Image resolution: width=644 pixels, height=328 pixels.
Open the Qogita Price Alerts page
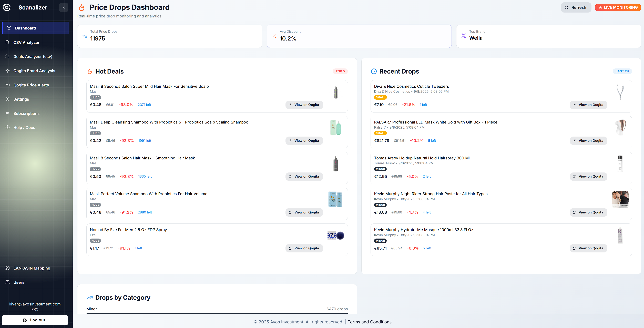pos(31,85)
